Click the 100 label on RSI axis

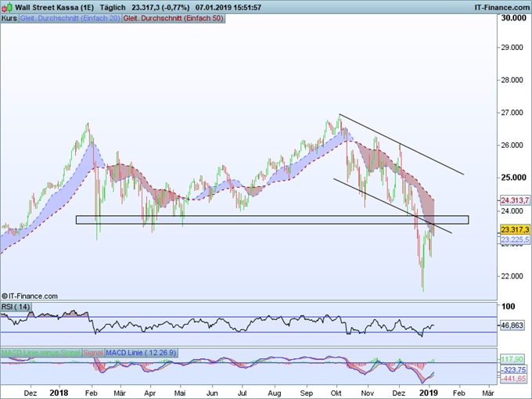[508, 307]
